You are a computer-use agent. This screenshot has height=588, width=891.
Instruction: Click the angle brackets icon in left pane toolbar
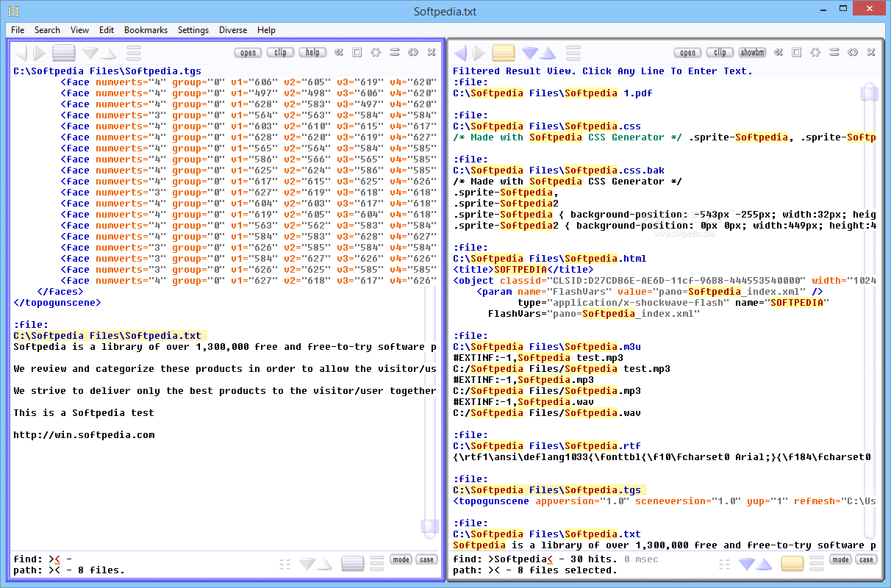(413, 52)
